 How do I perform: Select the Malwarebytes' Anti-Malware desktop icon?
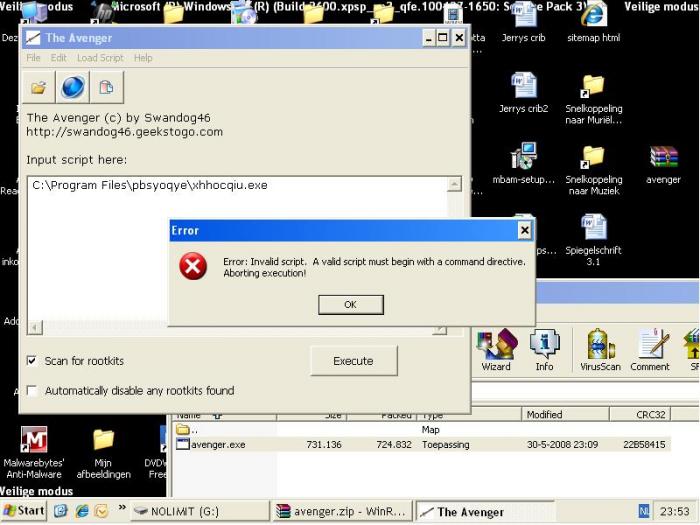pos(34,453)
